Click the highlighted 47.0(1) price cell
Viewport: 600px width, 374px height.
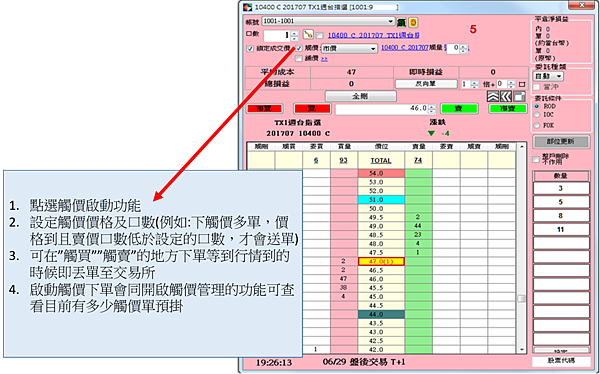[381, 261]
